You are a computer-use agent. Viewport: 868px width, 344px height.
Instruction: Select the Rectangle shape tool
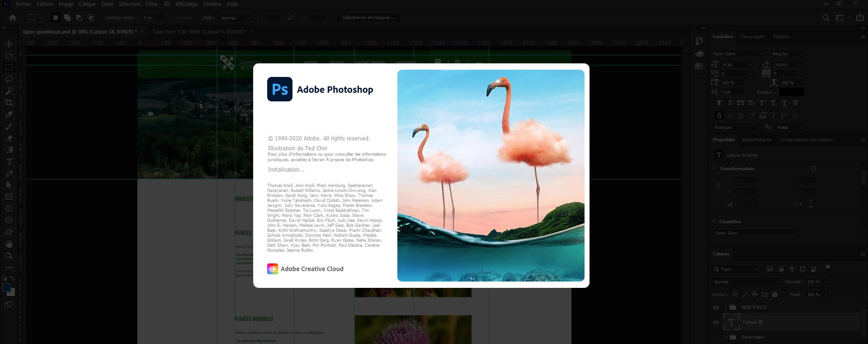(x=9, y=197)
